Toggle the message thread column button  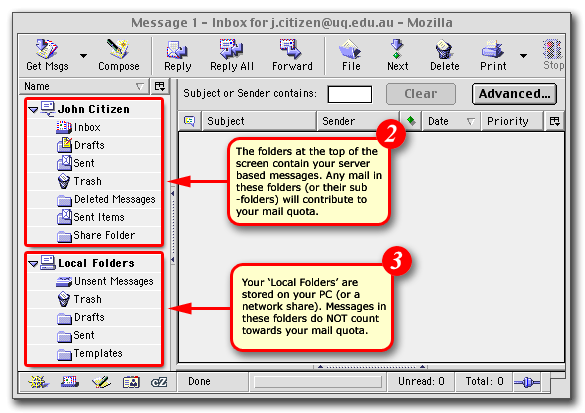[190, 121]
